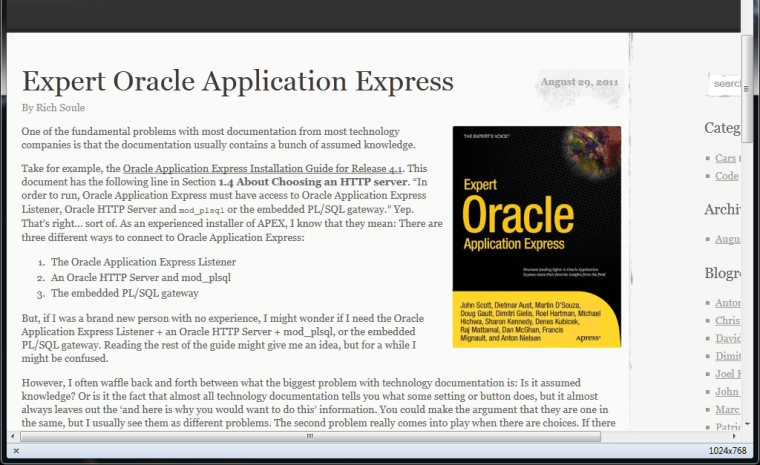Screen dimensions: 760x465
Task: Click the bold text 1.4 About Choosing an HTTP server
Action: click(313, 182)
